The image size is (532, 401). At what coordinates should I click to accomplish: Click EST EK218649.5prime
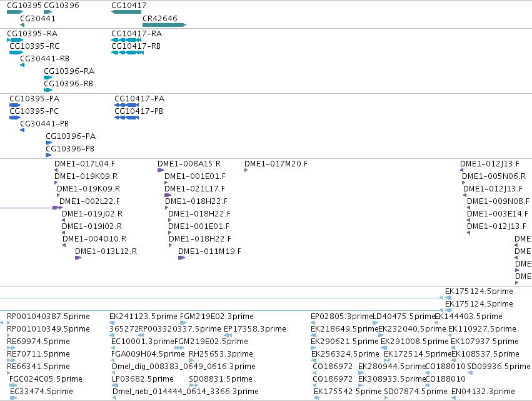344,329
